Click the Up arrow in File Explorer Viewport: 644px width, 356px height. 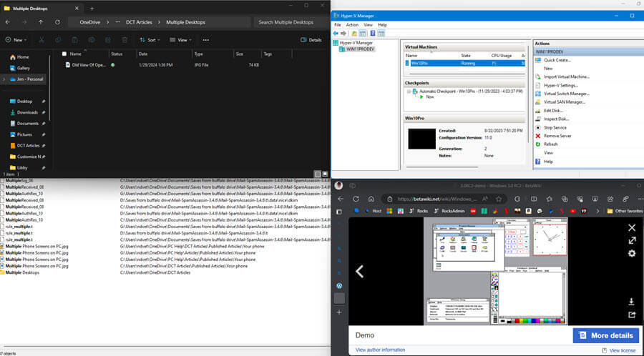point(40,22)
